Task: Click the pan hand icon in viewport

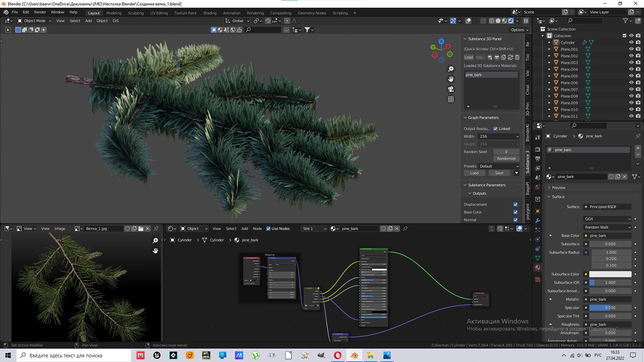Action: [451, 79]
